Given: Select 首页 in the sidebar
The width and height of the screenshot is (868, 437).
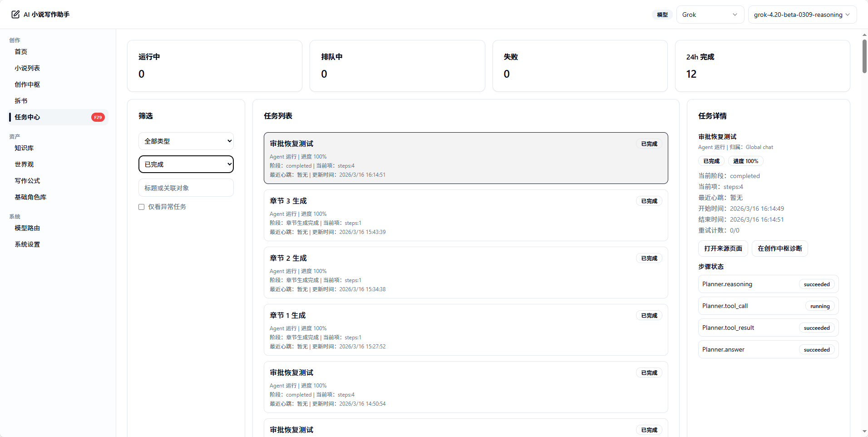Looking at the screenshot, I should pos(21,51).
